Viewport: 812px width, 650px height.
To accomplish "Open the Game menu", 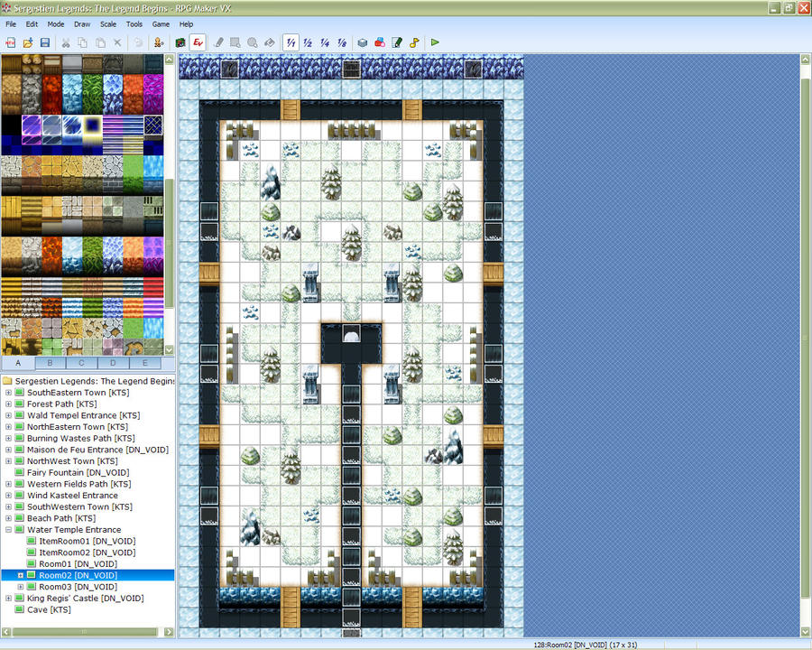I will tap(161, 24).
